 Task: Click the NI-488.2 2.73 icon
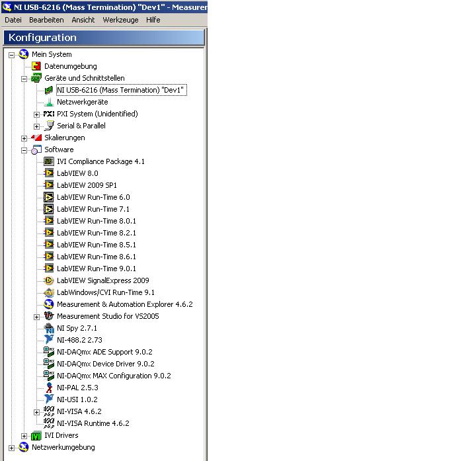[x=48, y=340]
